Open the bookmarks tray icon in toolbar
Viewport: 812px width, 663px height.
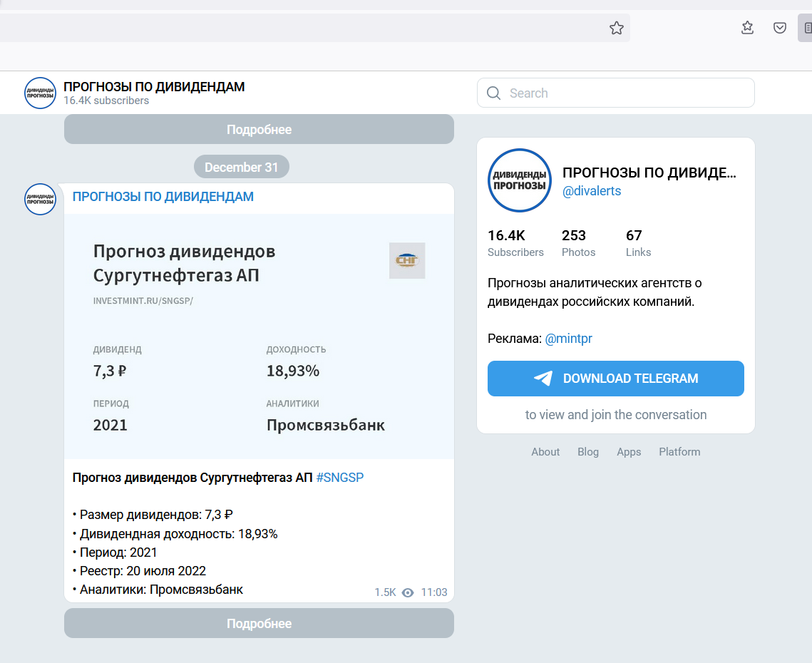coord(747,28)
